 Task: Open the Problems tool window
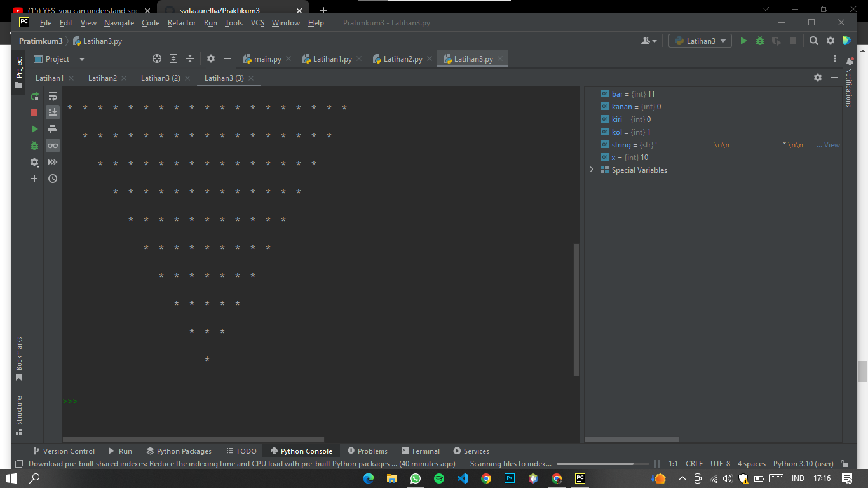point(367,451)
